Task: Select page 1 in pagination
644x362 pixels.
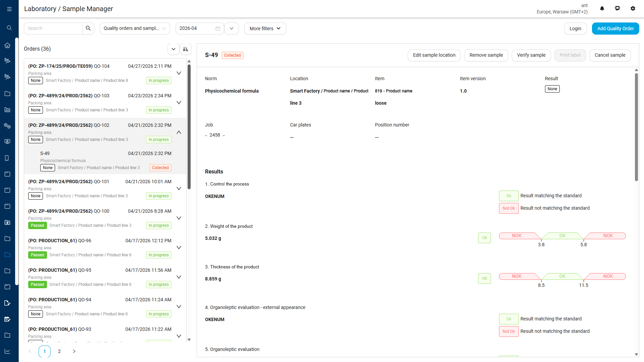Action: [45, 351]
